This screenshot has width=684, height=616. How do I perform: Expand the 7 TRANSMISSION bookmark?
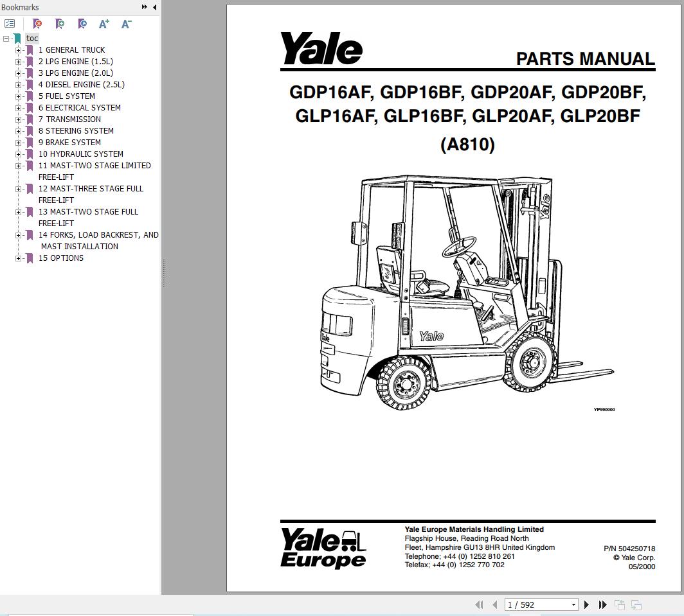click(18, 119)
